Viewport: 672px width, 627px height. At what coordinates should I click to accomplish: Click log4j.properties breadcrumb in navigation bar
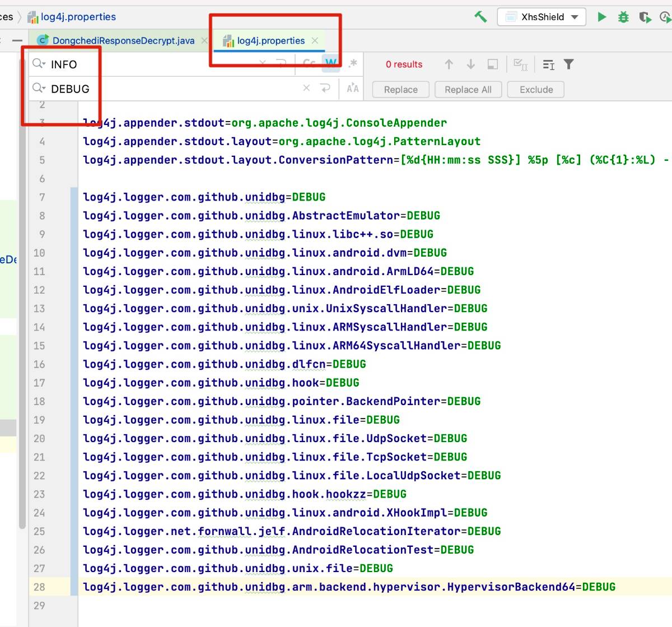[x=72, y=17]
